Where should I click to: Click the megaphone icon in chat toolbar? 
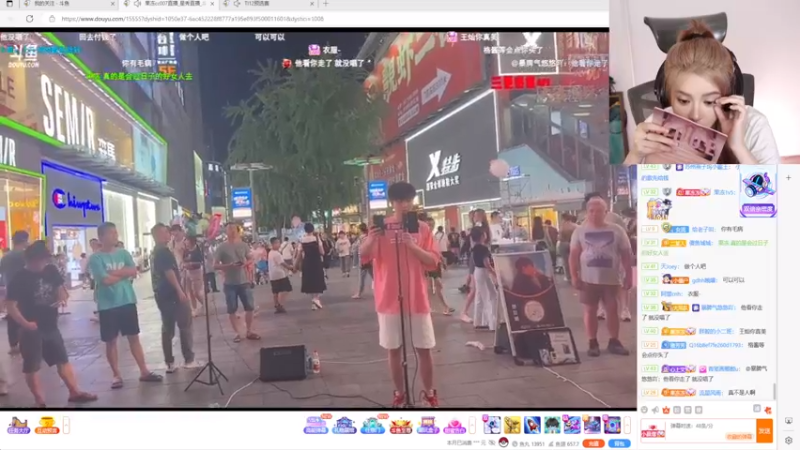(655, 410)
